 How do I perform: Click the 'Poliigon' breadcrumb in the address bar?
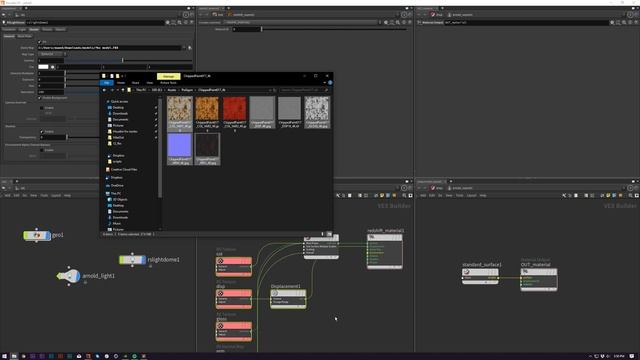(x=187, y=90)
